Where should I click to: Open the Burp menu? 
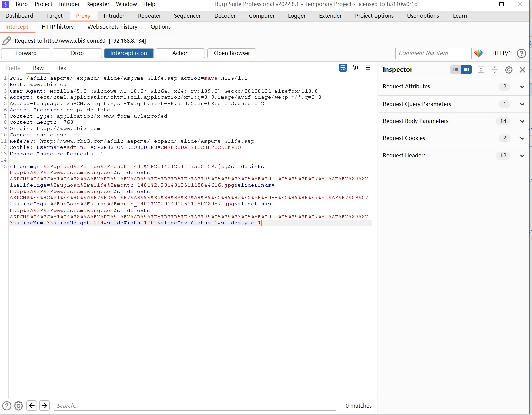[22, 4]
